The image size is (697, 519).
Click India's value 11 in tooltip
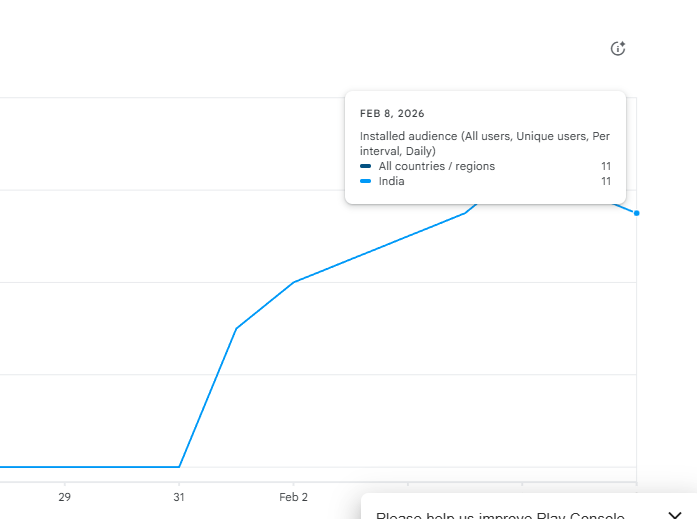click(606, 181)
